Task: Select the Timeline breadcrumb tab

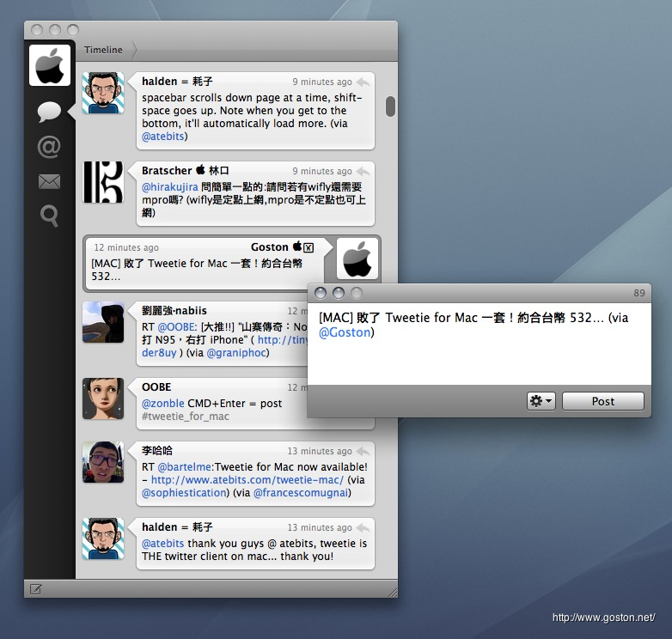Action: tap(103, 50)
